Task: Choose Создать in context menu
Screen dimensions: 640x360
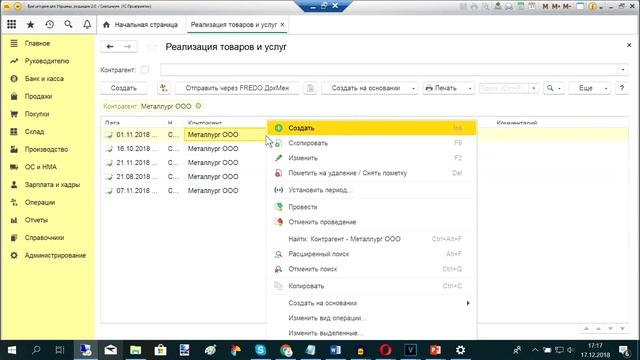Action: (371, 128)
